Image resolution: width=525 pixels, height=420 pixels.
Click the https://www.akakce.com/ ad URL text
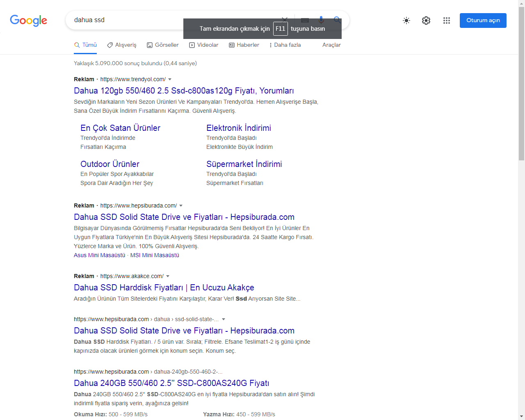coord(132,276)
